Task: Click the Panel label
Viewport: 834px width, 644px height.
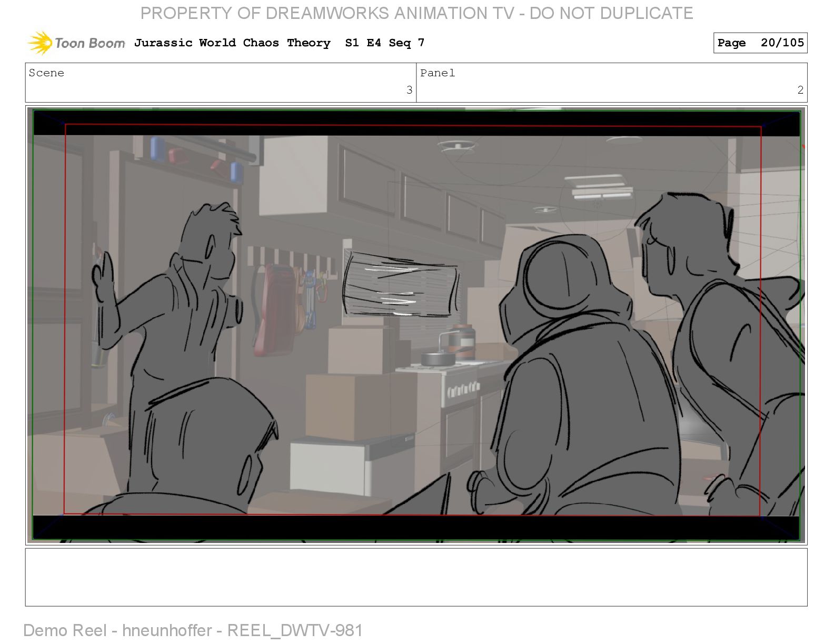Action: (x=438, y=73)
